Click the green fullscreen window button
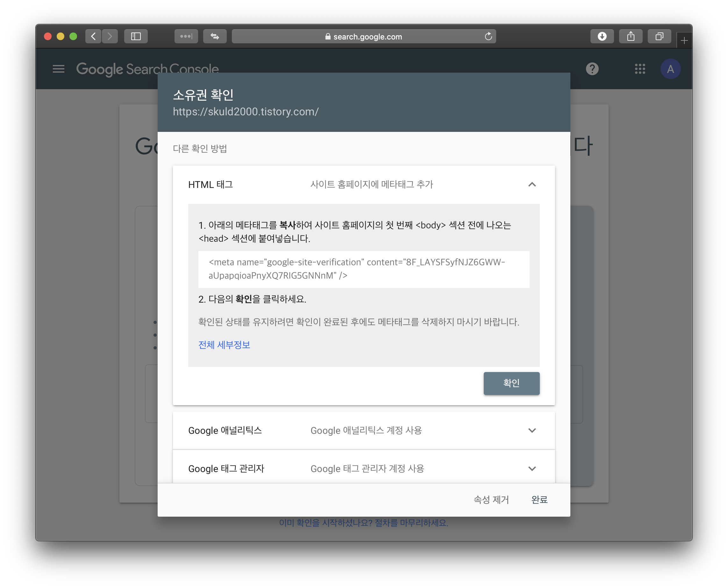Screen dimensions: 728x588 (73, 36)
